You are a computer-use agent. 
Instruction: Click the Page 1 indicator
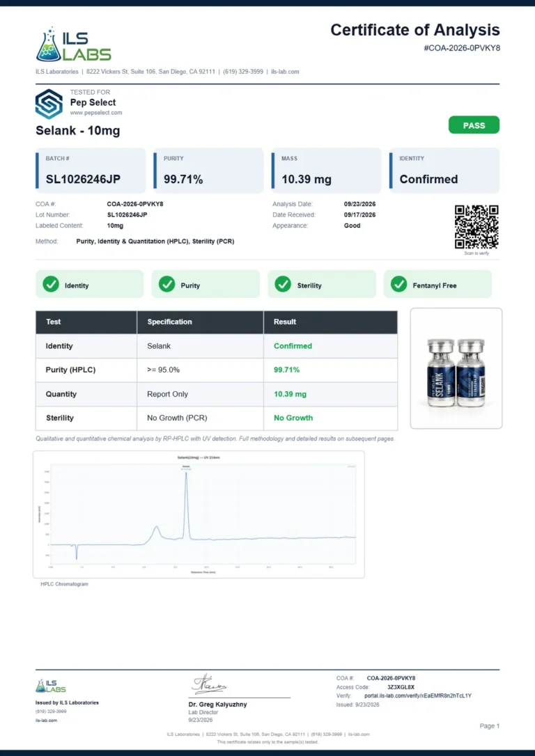coord(490,725)
